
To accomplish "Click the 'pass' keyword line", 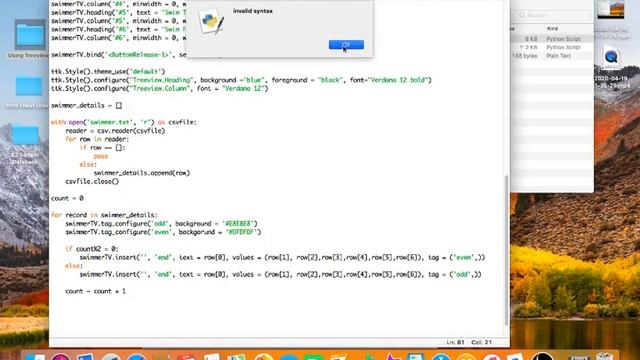I will [100, 156].
